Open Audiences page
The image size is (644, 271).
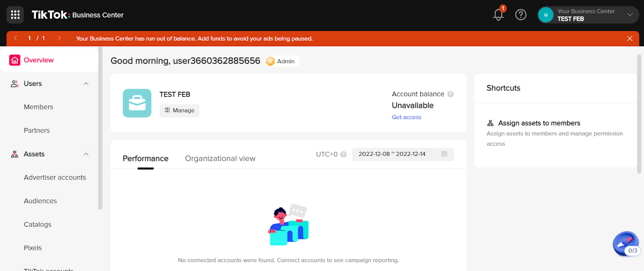click(40, 201)
